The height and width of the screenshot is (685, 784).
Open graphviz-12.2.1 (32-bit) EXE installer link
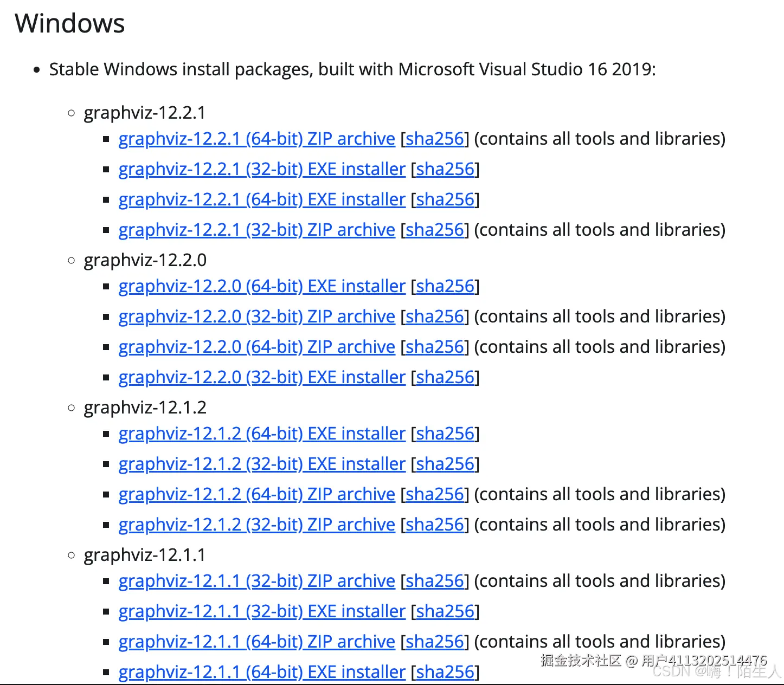(262, 169)
